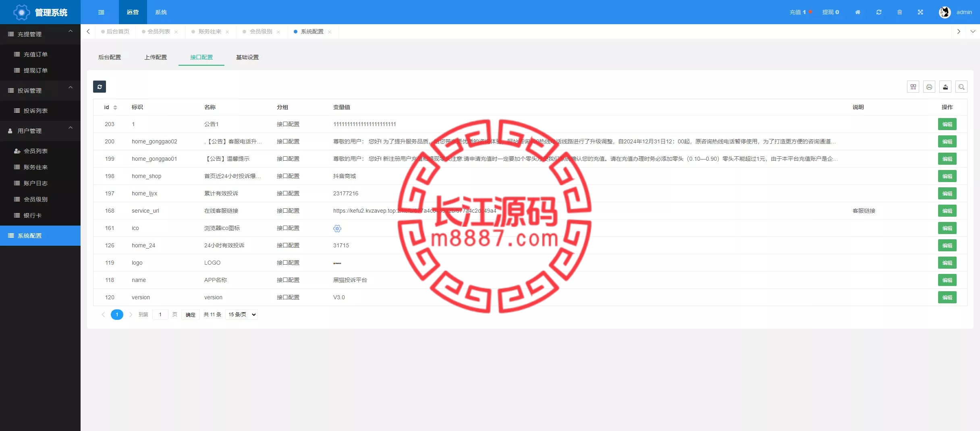The height and width of the screenshot is (431, 980).
Task: Open the 提现 0 notification link
Action: coord(831,12)
